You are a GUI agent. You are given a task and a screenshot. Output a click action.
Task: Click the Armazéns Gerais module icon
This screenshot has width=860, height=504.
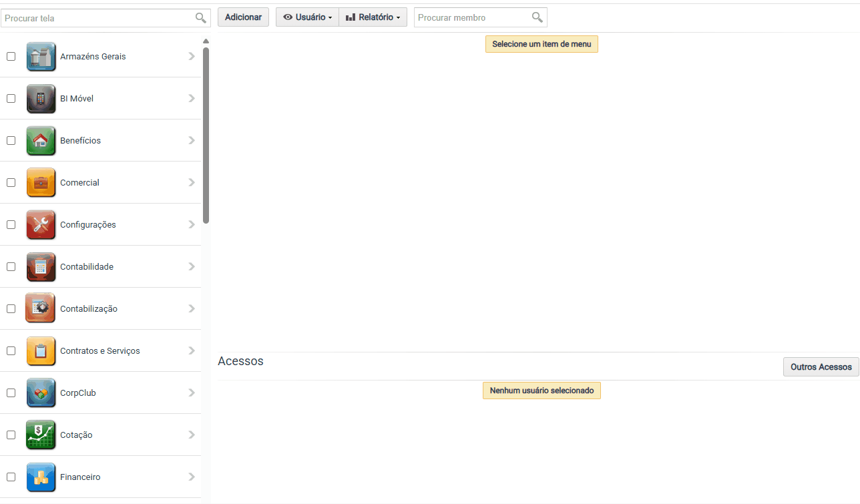click(41, 57)
